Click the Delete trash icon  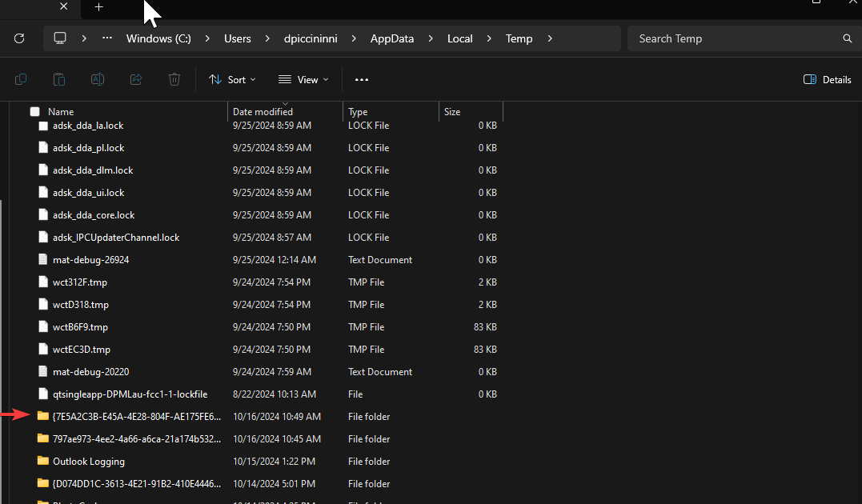point(174,80)
